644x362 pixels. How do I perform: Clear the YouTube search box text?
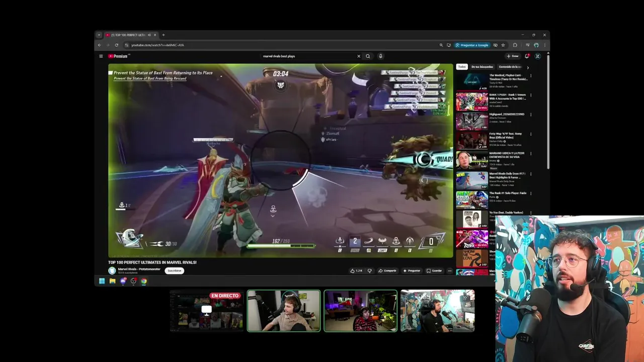point(359,56)
